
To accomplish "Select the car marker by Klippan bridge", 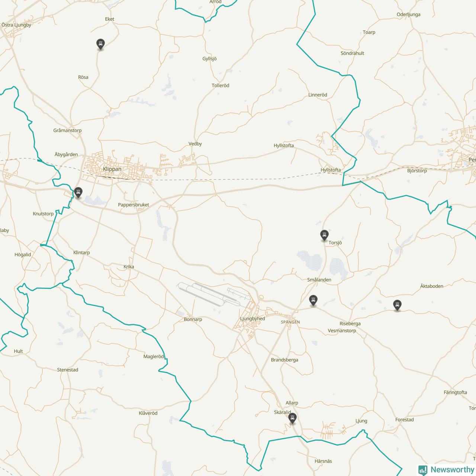I will (78, 193).
